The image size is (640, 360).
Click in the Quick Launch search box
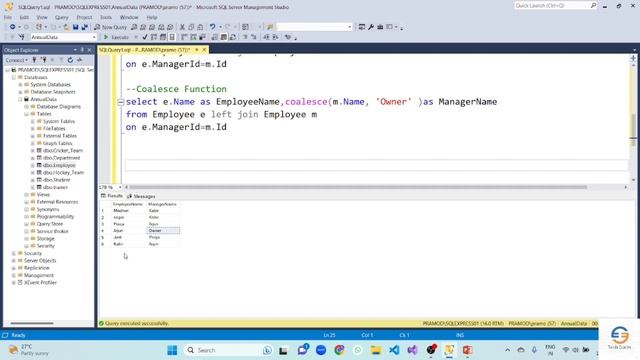pyautogui.click(x=552, y=6)
